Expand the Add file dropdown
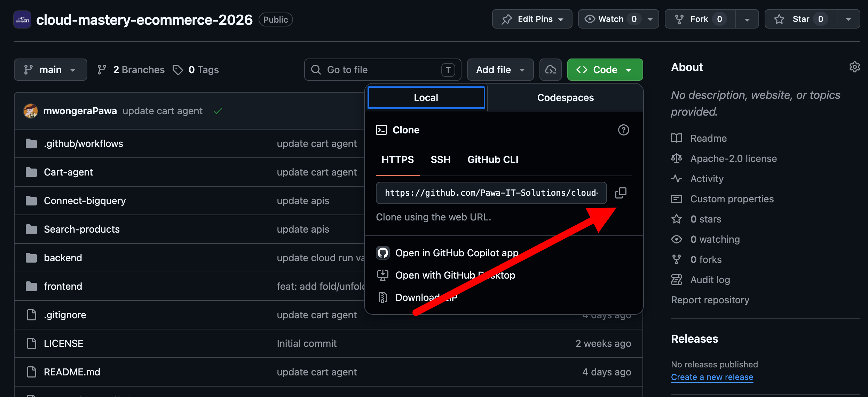This screenshot has width=868, height=397. (x=500, y=70)
